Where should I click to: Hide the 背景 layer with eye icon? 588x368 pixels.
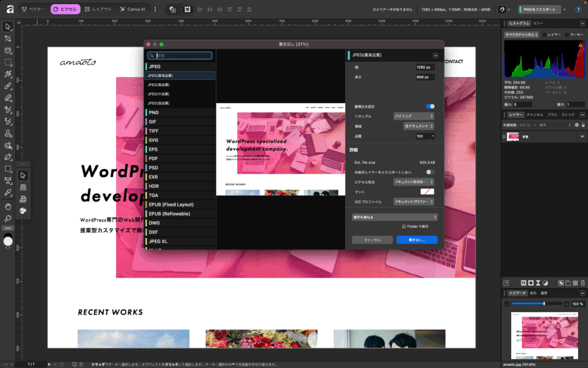click(x=582, y=136)
